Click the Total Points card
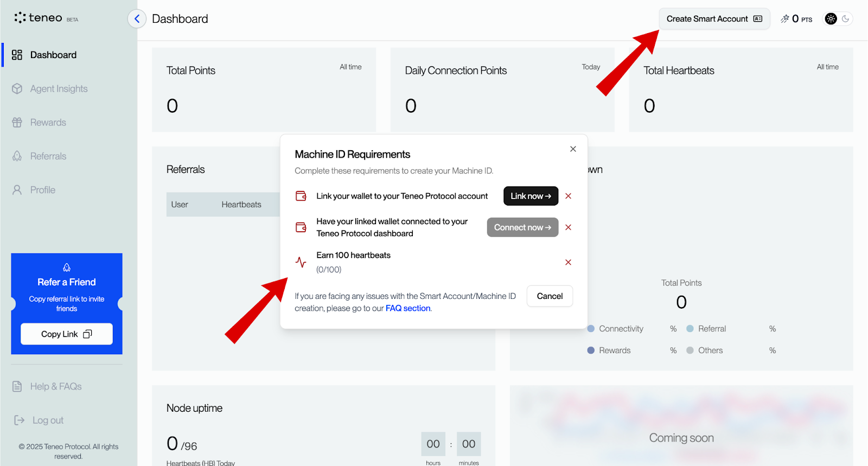 point(264,90)
